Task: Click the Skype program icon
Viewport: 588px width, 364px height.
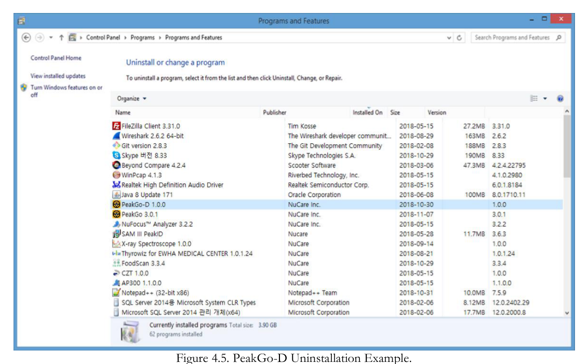Action: point(116,155)
